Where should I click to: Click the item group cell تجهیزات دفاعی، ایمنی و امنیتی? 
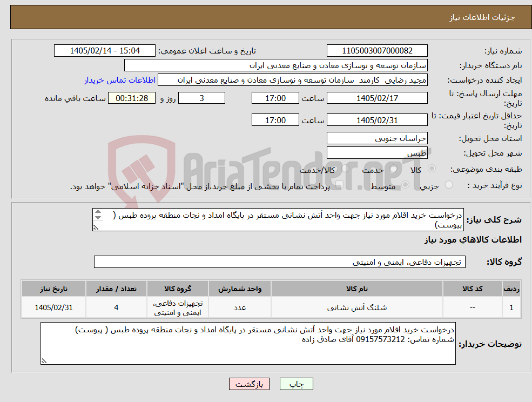click(x=178, y=307)
